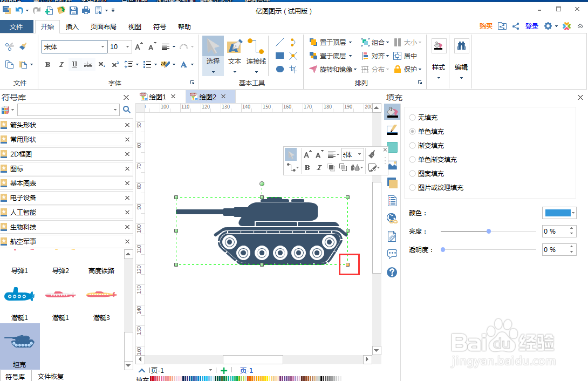Select the 渐变填充 radio option
Image resolution: width=588 pixels, height=381 pixels.
point(413,146)
